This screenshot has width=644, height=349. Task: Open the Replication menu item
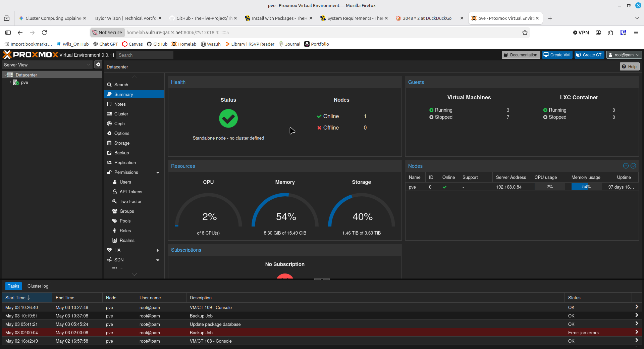pos(134,162)
